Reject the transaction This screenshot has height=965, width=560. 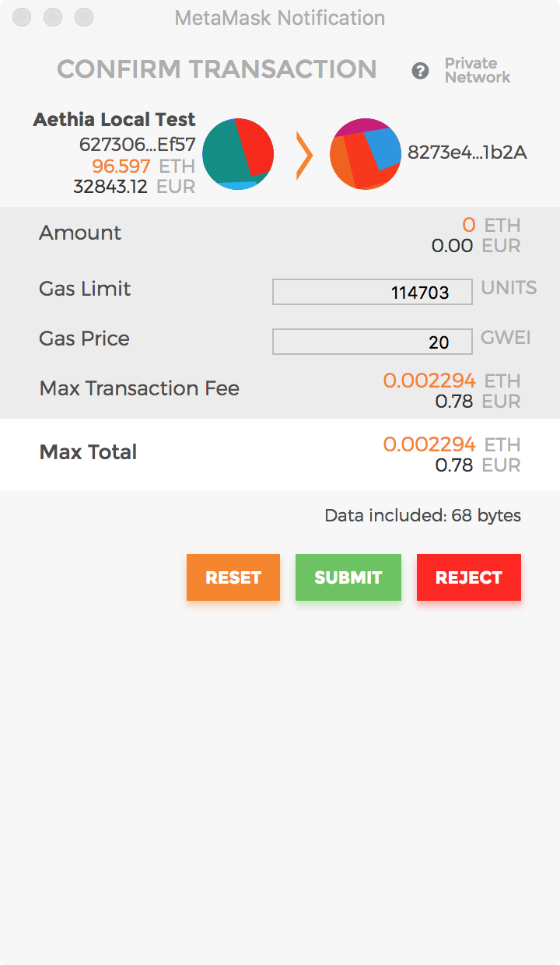coord(468,577)
